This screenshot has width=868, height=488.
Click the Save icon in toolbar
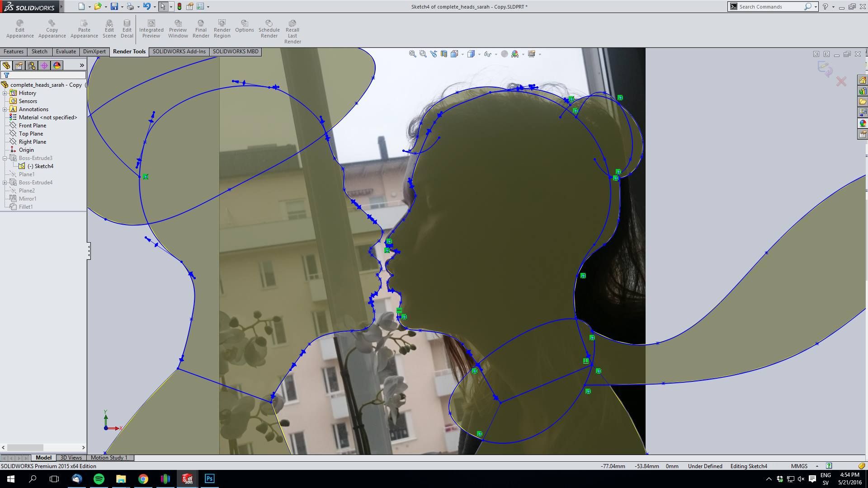pyautogui.click(x=114, y=6)
